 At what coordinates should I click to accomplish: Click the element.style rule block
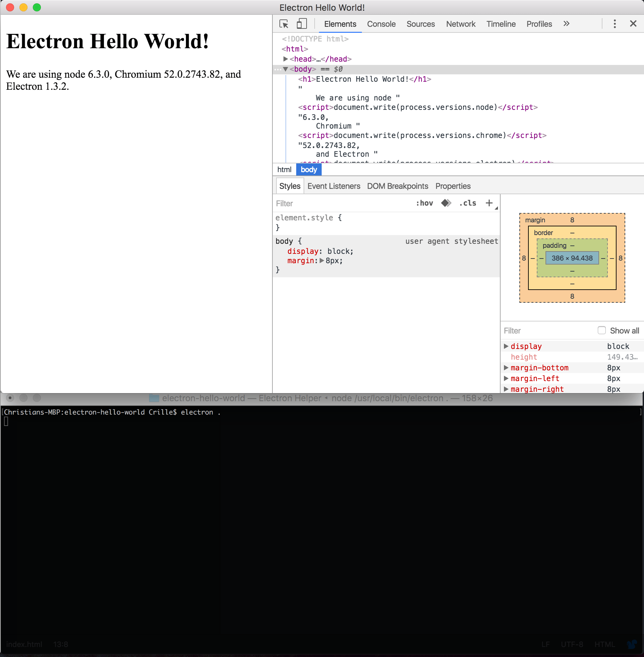point(386,223)
